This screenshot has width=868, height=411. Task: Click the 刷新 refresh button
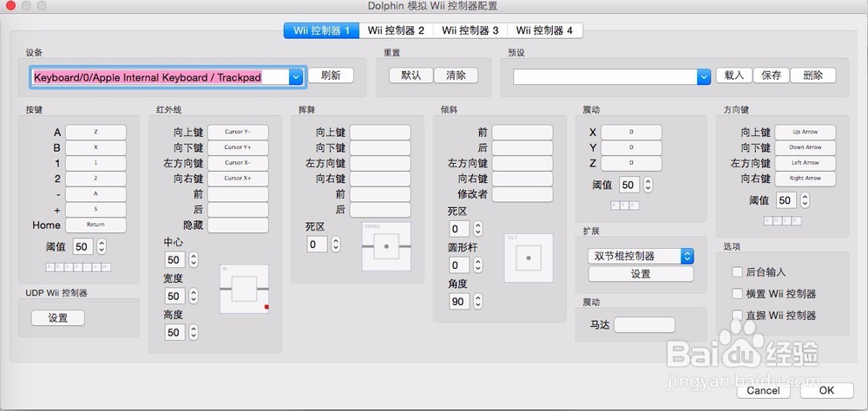(x=331, y=75)
